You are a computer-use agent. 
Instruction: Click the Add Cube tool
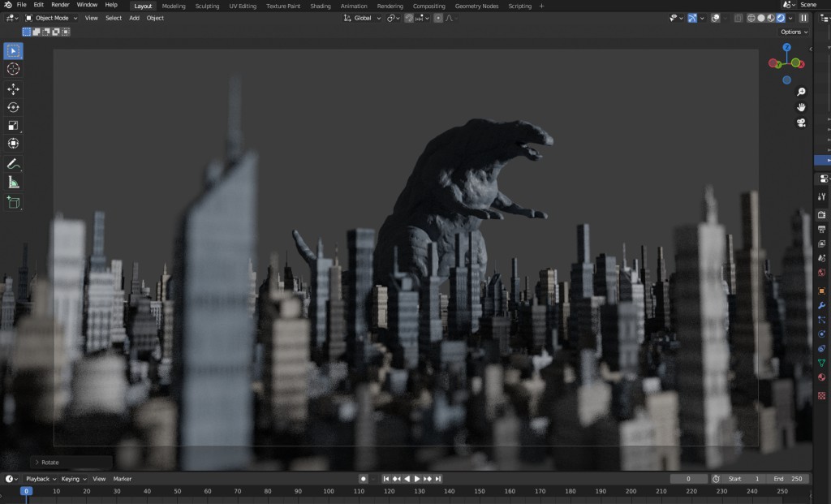[x=13, y=202]
